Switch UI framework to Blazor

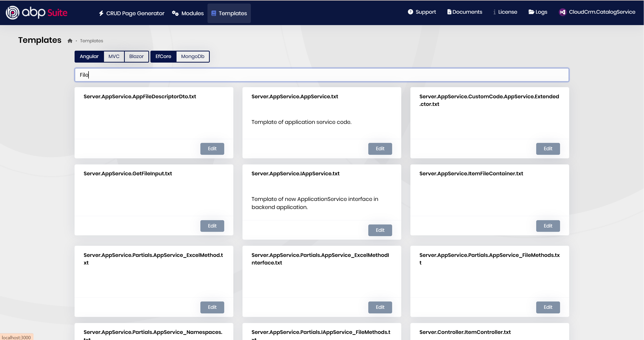point(136,56)
